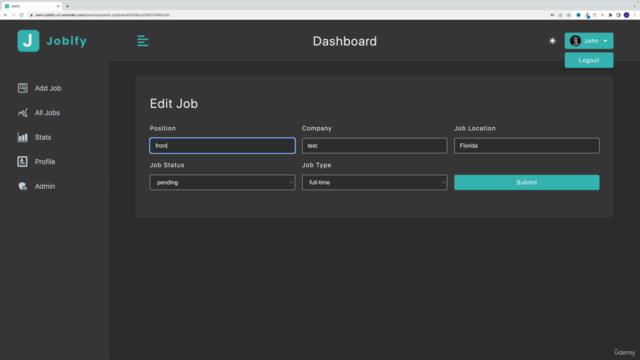Viewport: 640px width, 360px height.
Task: Click the John avatar image
Action: tap(575, 41)
